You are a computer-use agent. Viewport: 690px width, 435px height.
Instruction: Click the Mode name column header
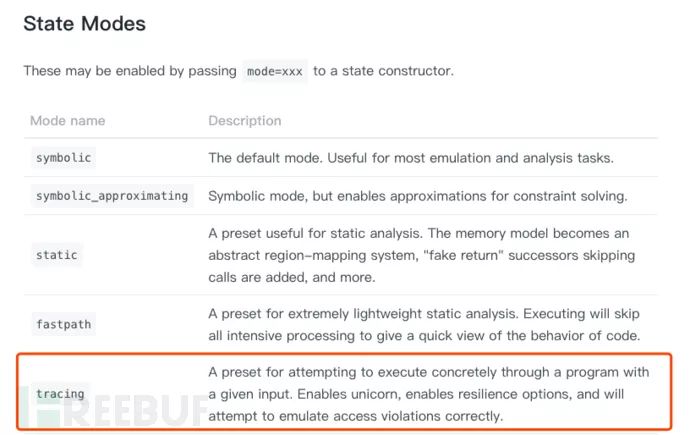67,121
